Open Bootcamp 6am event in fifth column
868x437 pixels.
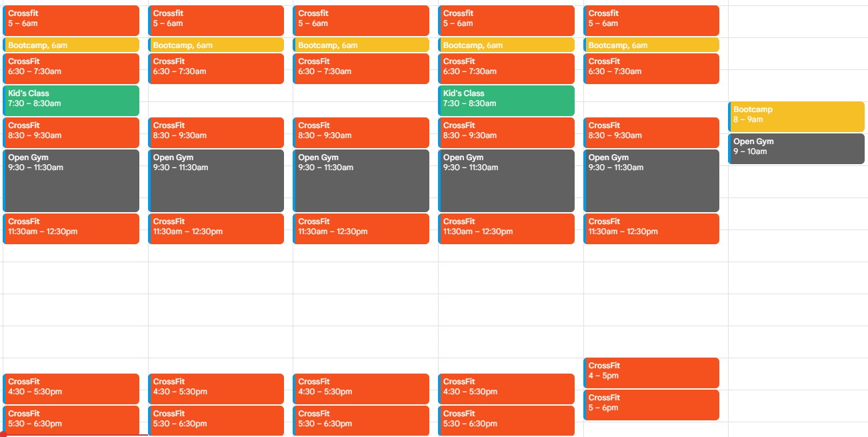click(x=651, y=45)
